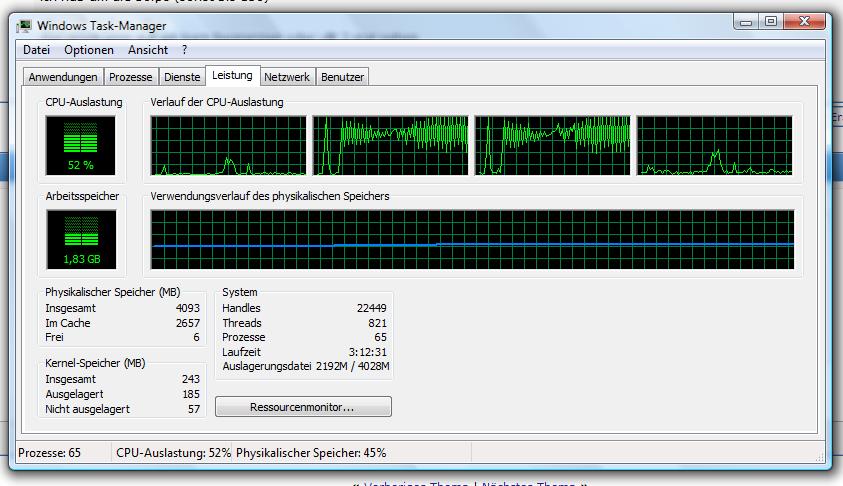This screenshot has height=486, width=843.
Task: Click the Im Cache value 2657
Action: tap(188, 323)
